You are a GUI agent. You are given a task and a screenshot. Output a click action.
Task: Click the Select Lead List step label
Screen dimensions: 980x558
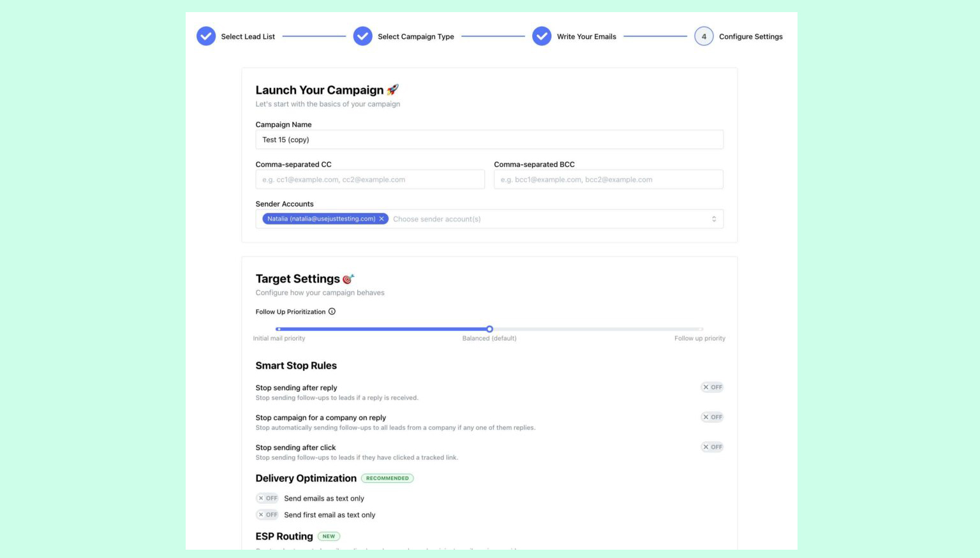pos(248,36)
